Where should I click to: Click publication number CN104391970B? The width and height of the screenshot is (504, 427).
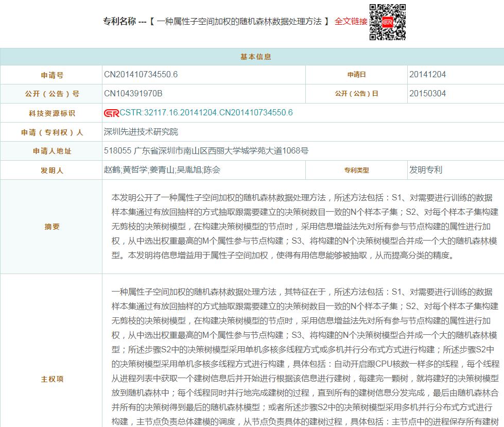coord(133,94)
